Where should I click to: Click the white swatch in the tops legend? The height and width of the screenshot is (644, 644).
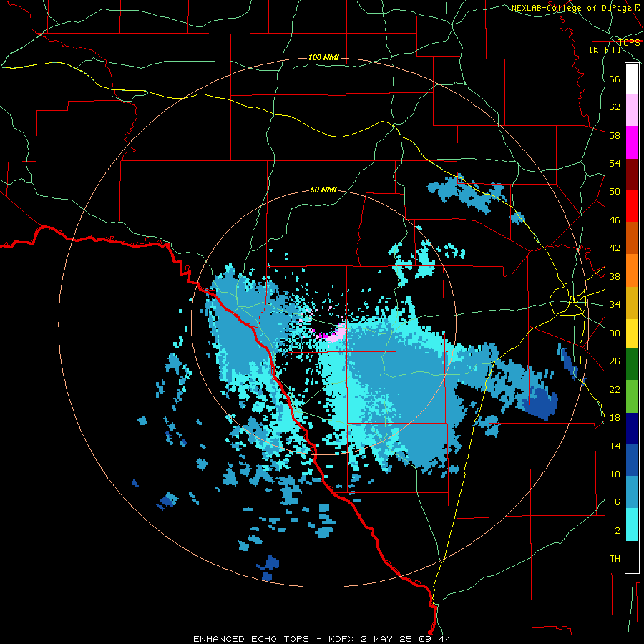(632, 79)
